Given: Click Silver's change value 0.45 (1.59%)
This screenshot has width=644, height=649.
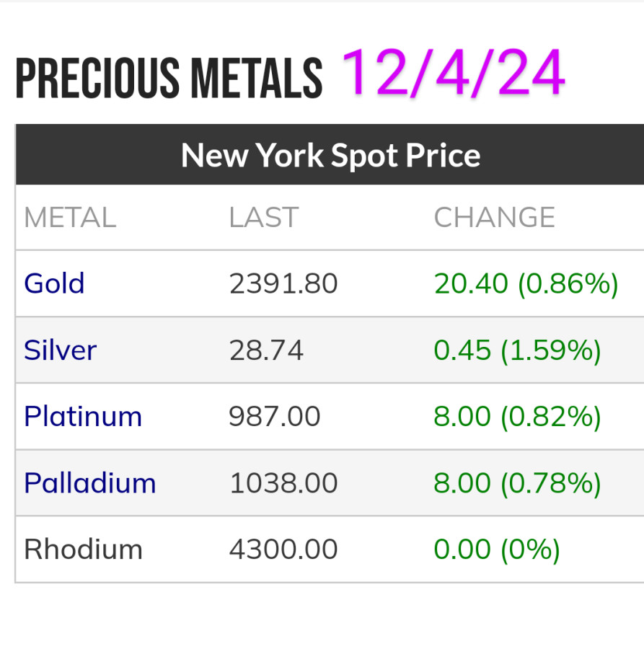Looking at the screenshot, I should (x=517, y=350).
